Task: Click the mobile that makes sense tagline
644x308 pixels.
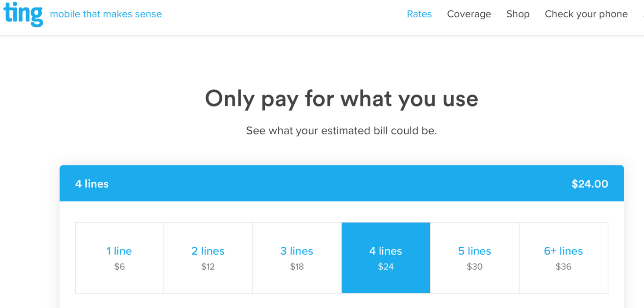Action: coord(106,14)
